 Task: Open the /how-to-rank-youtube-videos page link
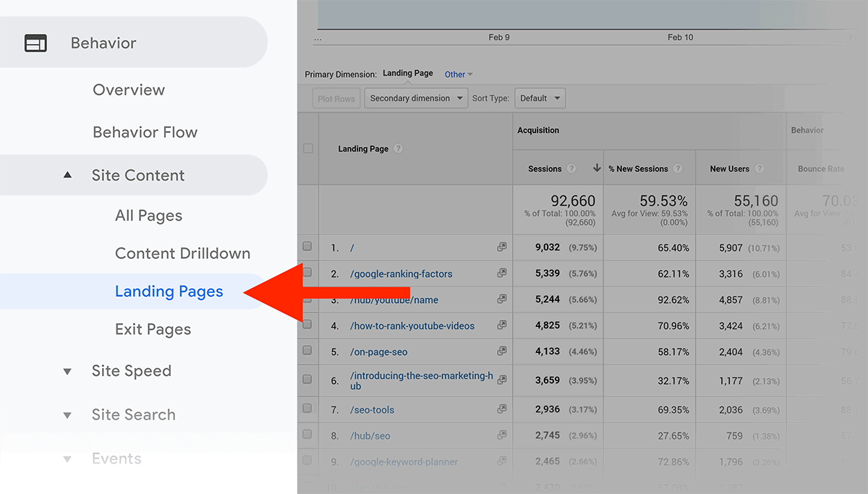click(412, 326)
